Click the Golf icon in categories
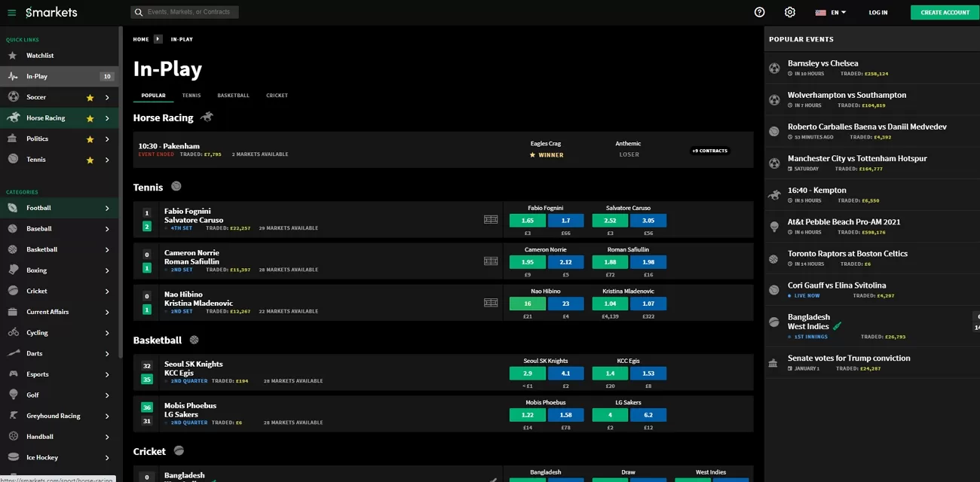Image resolution: width=980 pixels, height=482 pixels. pos(13,395)
